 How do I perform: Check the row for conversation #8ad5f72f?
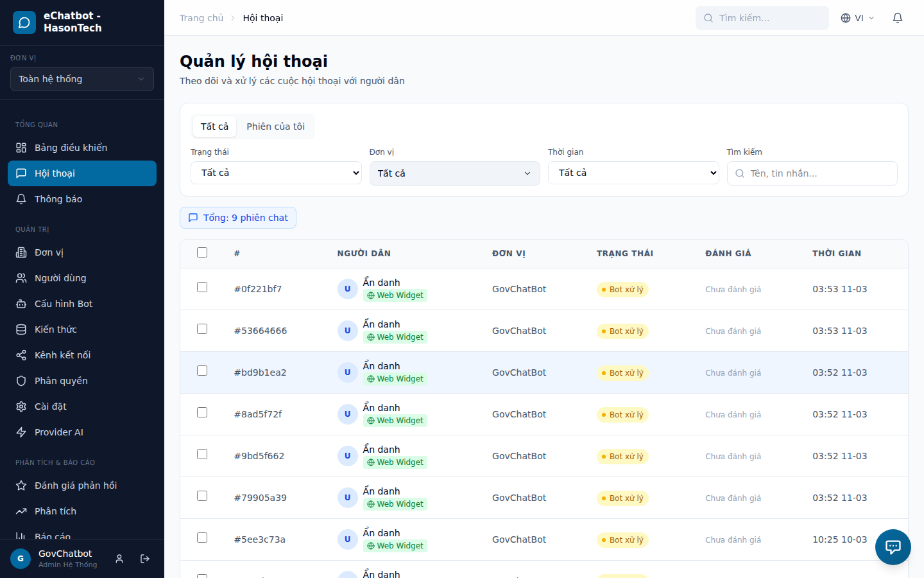[202, 412]
